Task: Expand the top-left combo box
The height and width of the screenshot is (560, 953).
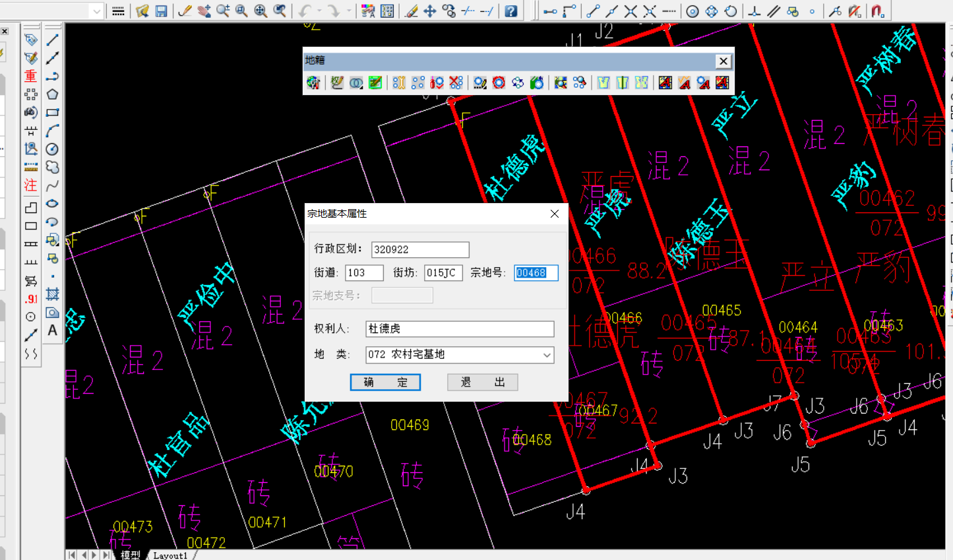Action: 97,11
